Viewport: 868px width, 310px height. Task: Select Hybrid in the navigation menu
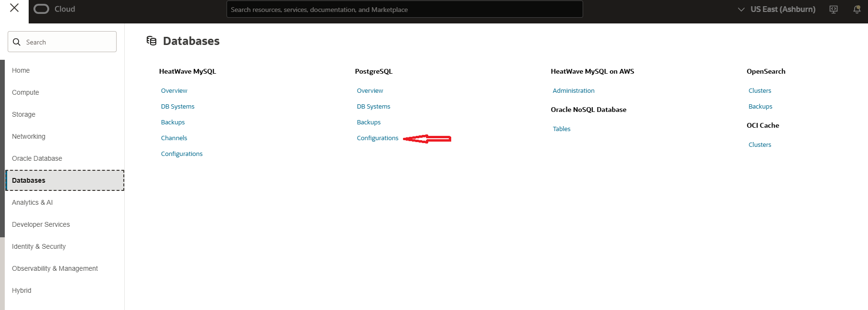pyautogui.click(x=22, y=290)
